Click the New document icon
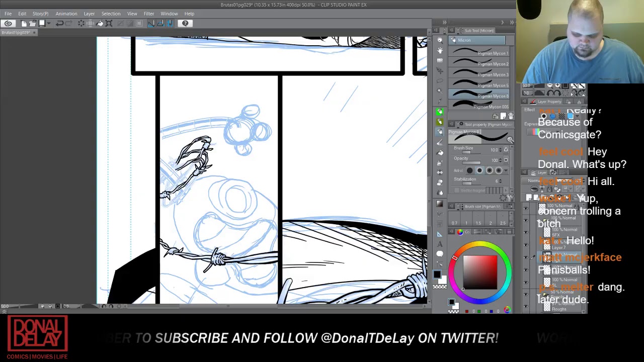This screenshot has width=644, height=362. [24, 23]
